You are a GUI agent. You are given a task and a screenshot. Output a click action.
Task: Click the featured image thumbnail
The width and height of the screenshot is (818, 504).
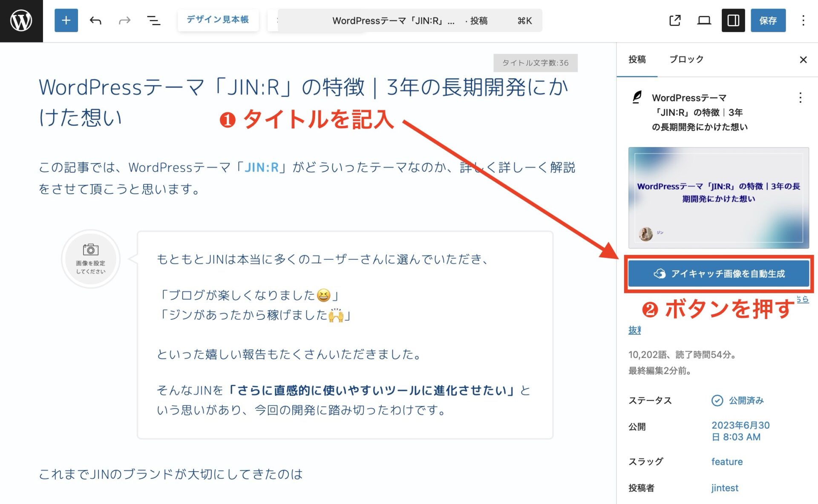tap(718, 198)
